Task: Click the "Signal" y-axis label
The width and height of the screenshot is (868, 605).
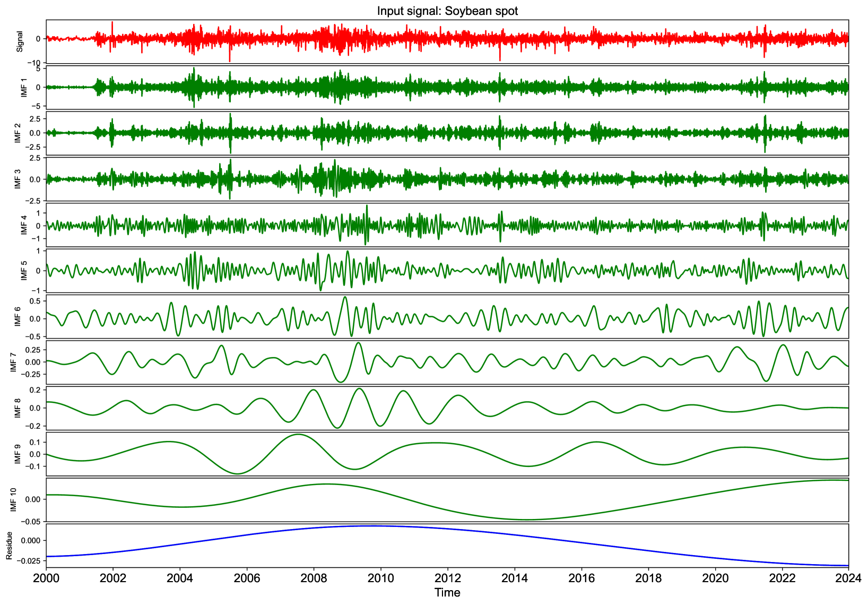Action: [x=20, y=41]
